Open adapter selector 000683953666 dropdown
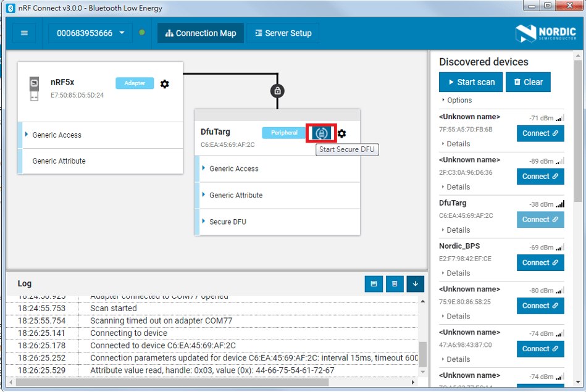 tap(90, 33)
